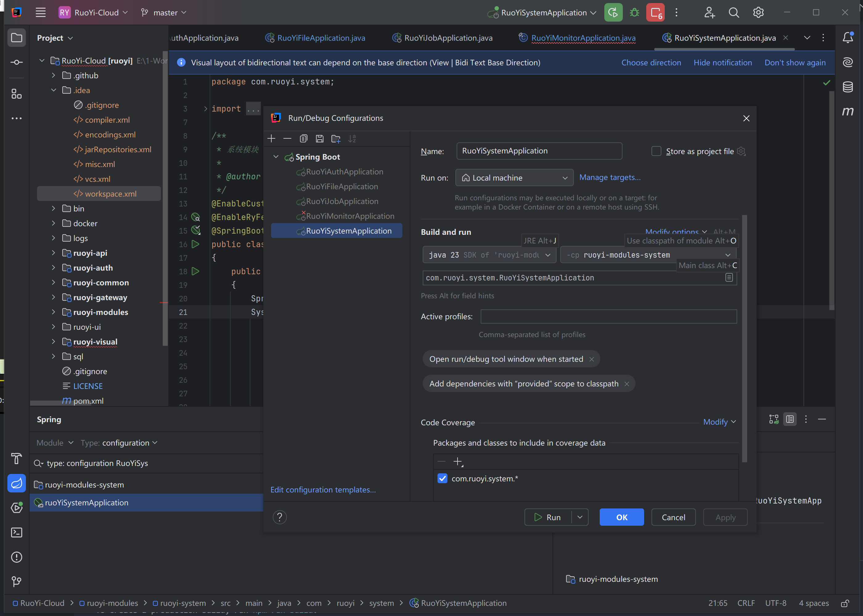Open the Run button dropdown arrow
The height and width of the screenshot is (616, 863).
pos(580,517)
